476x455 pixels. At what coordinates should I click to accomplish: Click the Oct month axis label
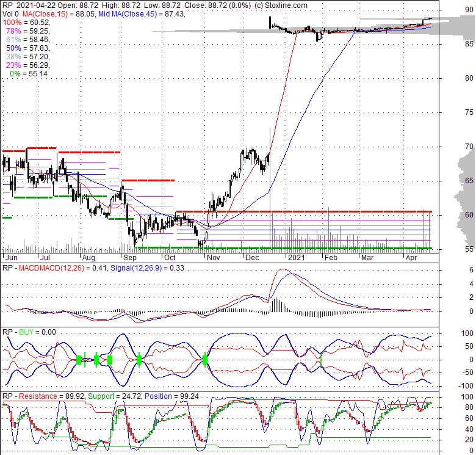click(170, 258)
